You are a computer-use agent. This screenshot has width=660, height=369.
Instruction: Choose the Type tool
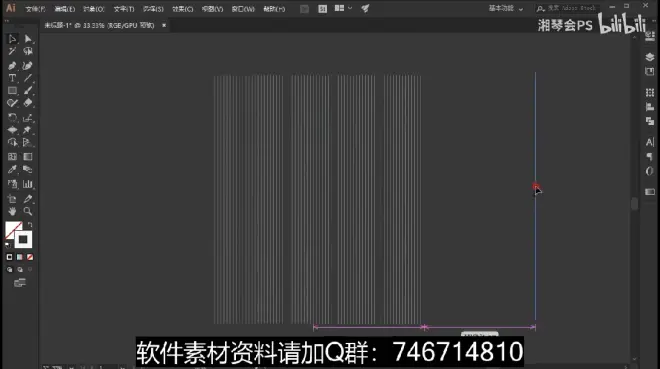click(x=12, y=78)
